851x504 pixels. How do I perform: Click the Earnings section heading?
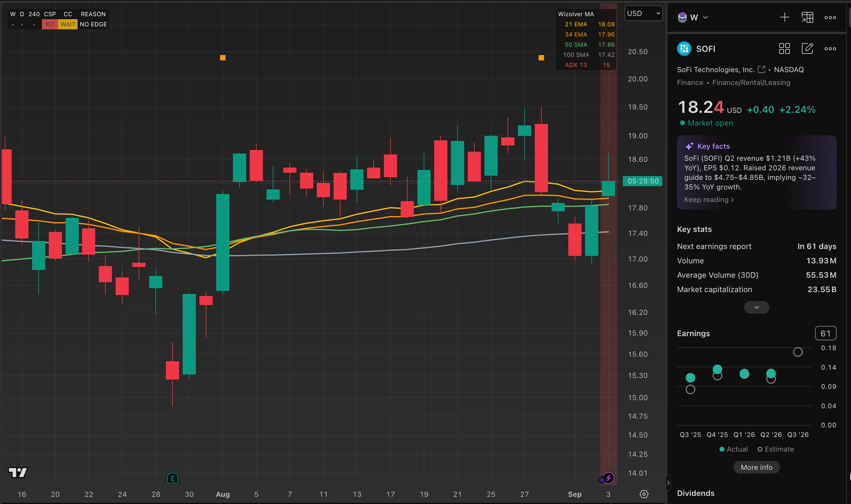(693, 333)
